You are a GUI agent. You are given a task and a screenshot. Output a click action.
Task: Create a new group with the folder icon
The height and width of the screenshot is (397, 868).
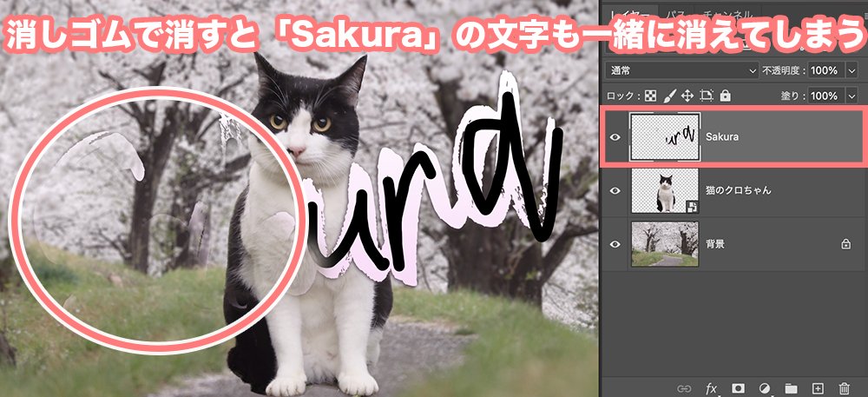pos(791,388)
